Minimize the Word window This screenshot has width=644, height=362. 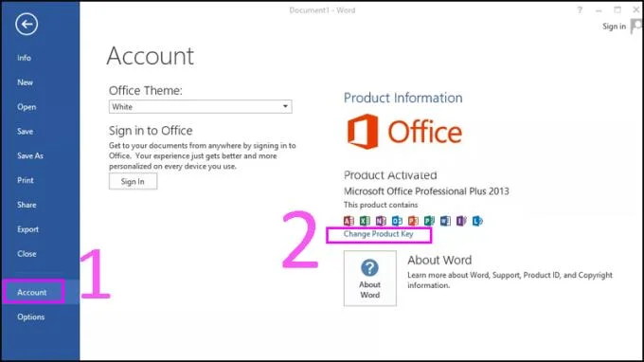pyautogui.click(x=599, y=10)
